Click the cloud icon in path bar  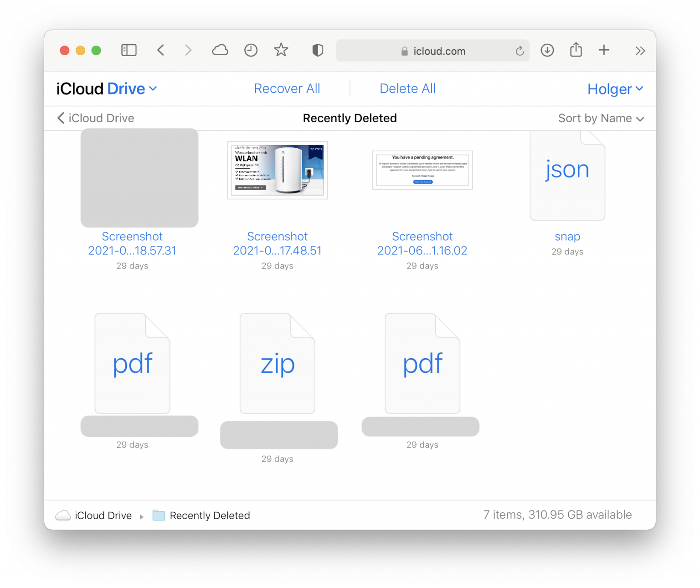63,516
